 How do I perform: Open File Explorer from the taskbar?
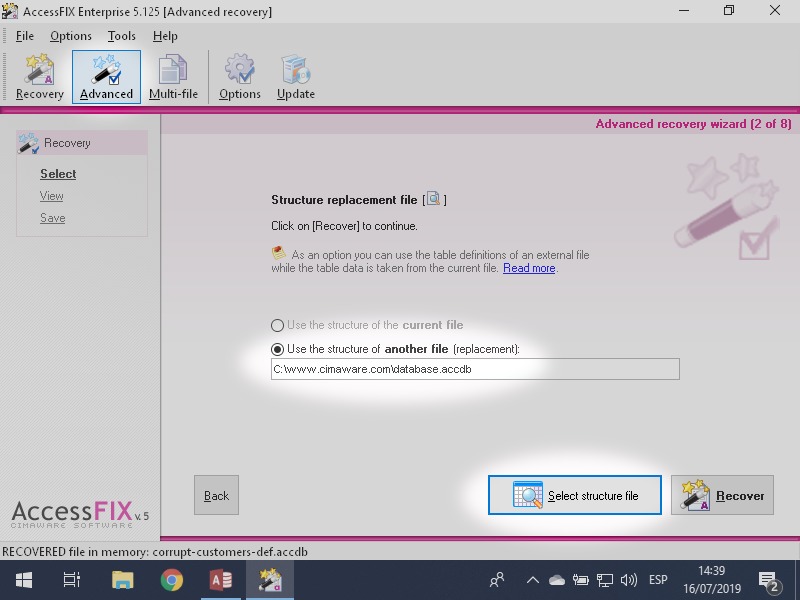122,580
